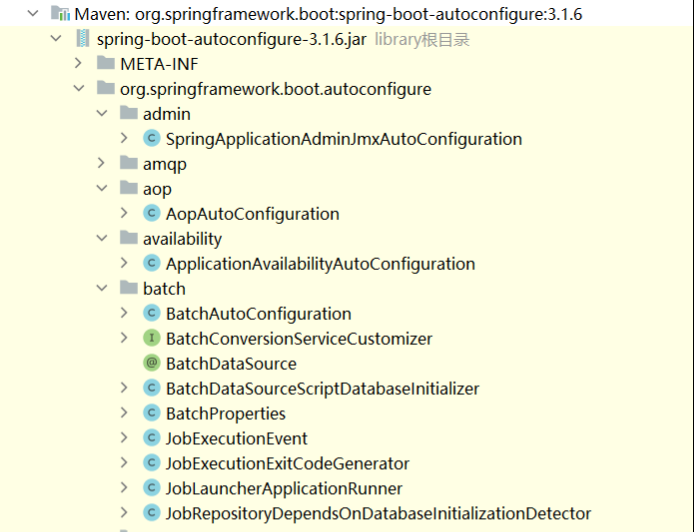Image resolution: width=694 pixels, height=532 pixels.
Task: Click the META-INF folder icon
Action: 105,64
